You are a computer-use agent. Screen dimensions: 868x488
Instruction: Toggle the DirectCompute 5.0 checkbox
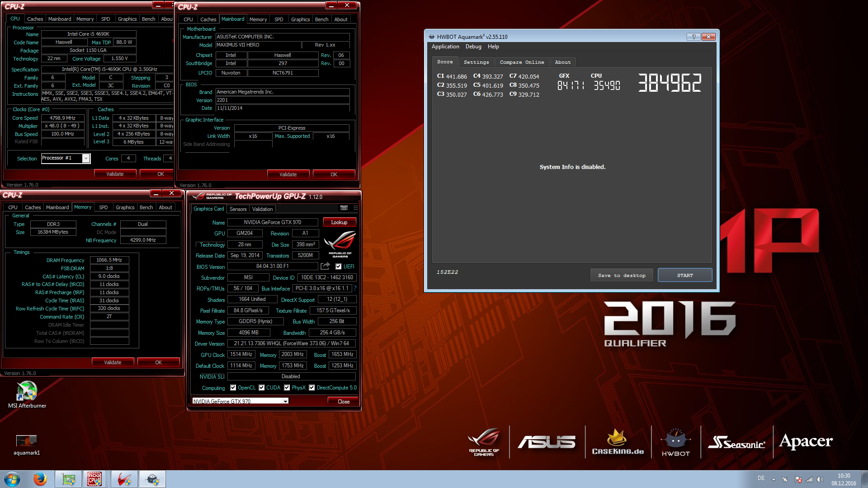tap(311, 388)
